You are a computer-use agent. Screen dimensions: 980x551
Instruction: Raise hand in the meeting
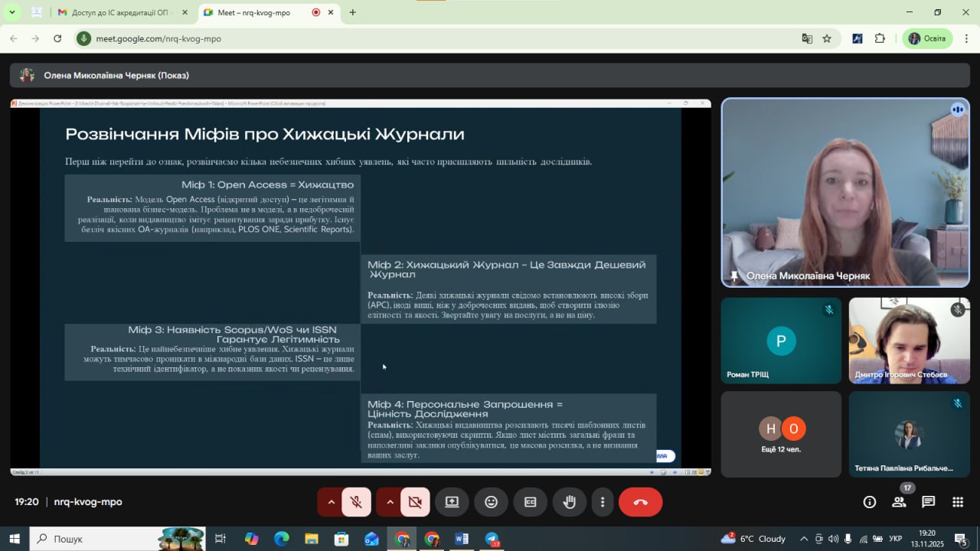[569, 502]
